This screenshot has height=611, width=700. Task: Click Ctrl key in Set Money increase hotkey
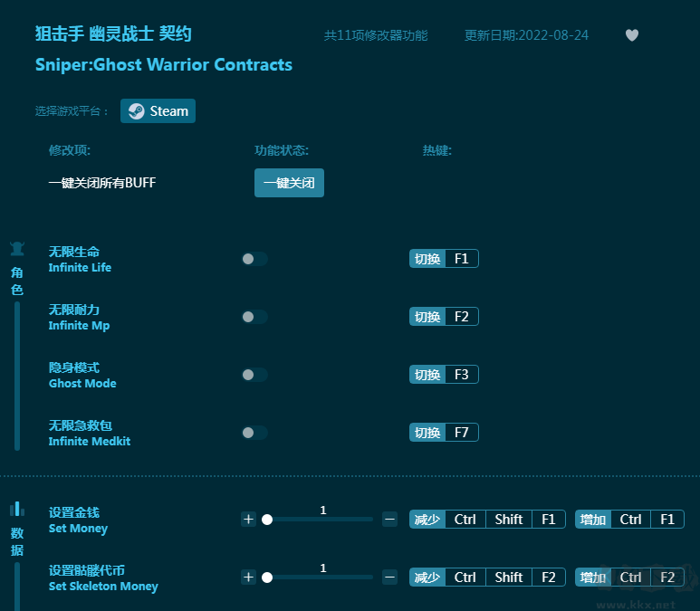[631, 519]
